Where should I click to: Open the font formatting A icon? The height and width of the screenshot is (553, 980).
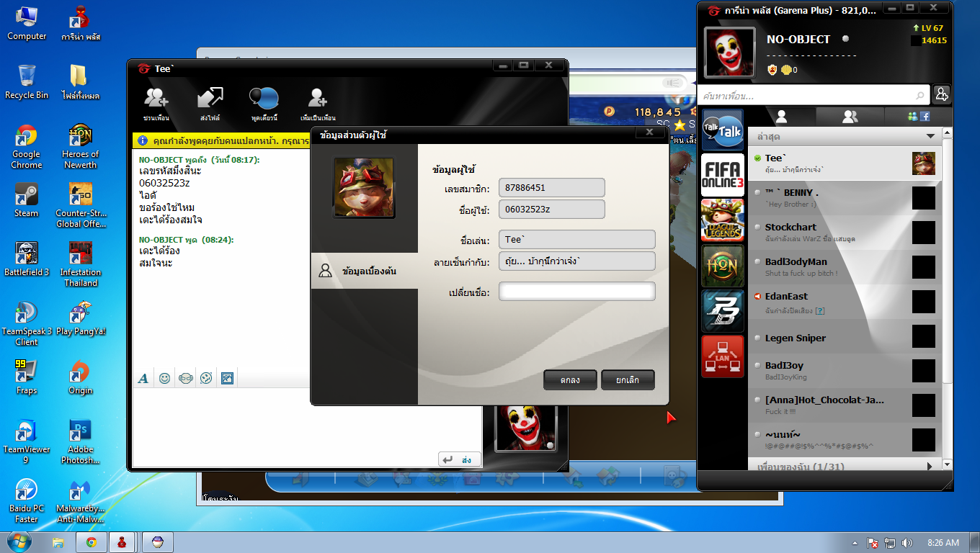(143, 378)
